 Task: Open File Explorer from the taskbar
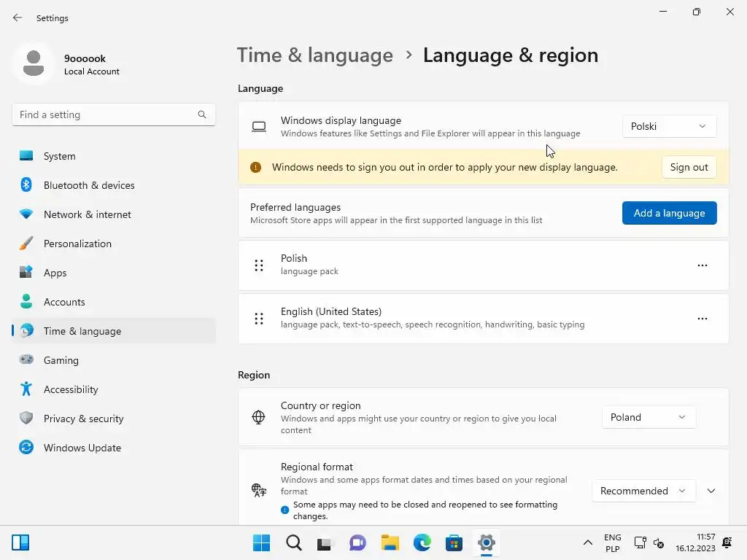[390, 542]
